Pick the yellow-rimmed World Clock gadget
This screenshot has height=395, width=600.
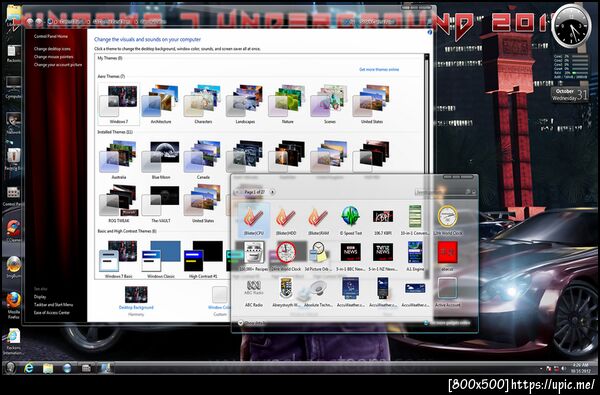pos(447,220)
